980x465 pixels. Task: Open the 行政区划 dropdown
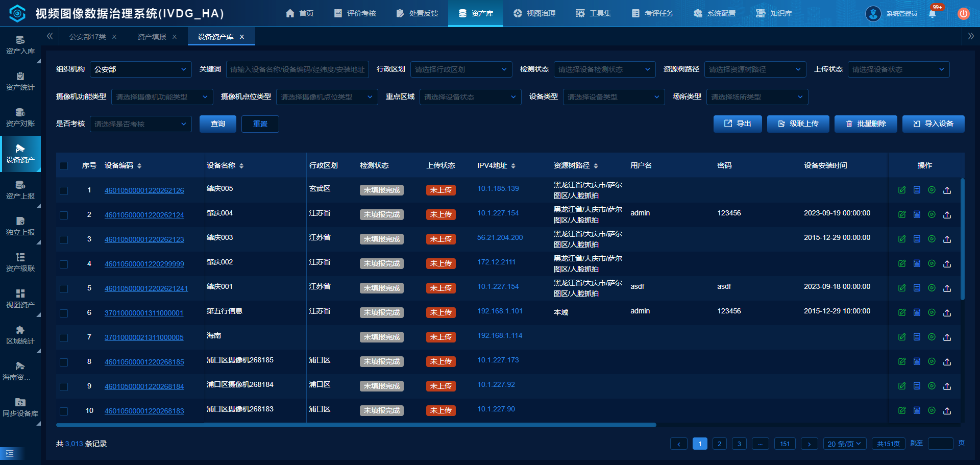[x=461, y=69]
